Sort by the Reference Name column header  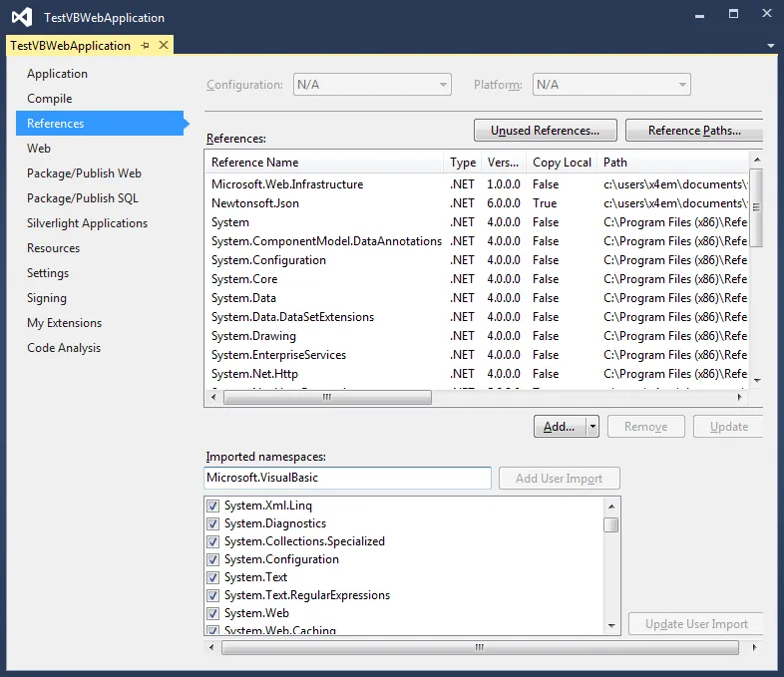[x=324, y=163]
